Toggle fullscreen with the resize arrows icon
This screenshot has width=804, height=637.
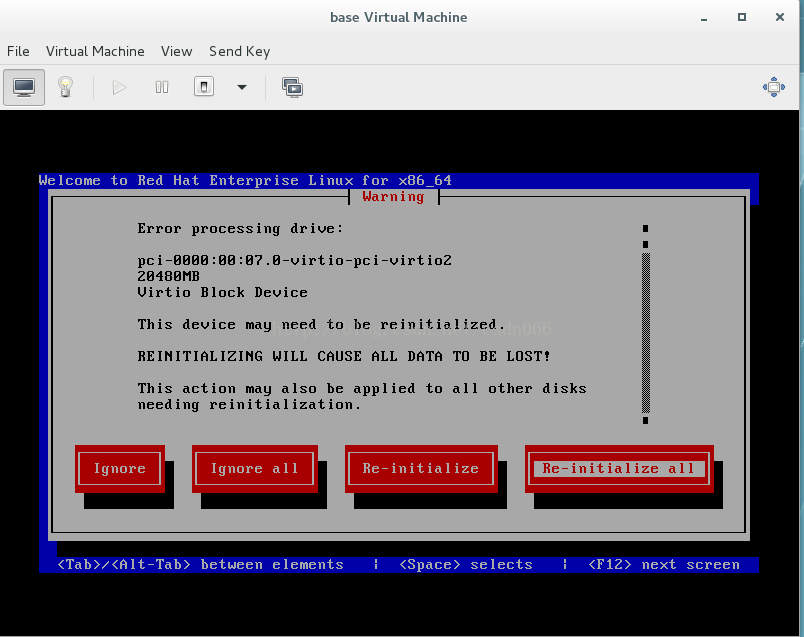(x=774, y=87)
